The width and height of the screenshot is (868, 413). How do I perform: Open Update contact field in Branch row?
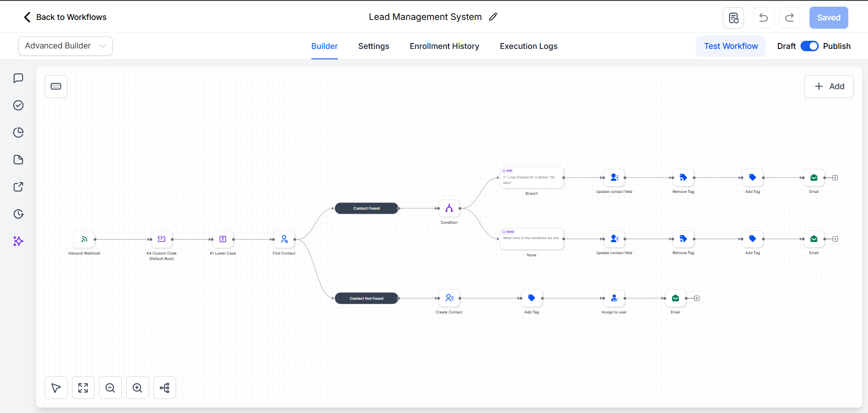coord(614,178)
